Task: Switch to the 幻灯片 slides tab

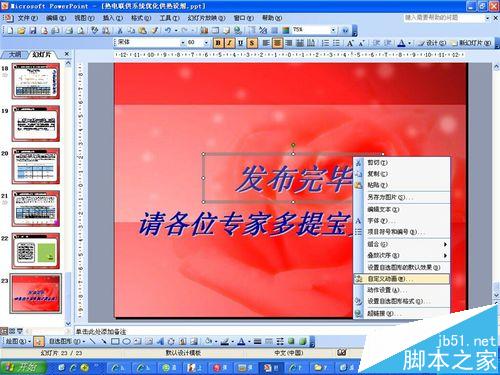Action: (42, 54)
